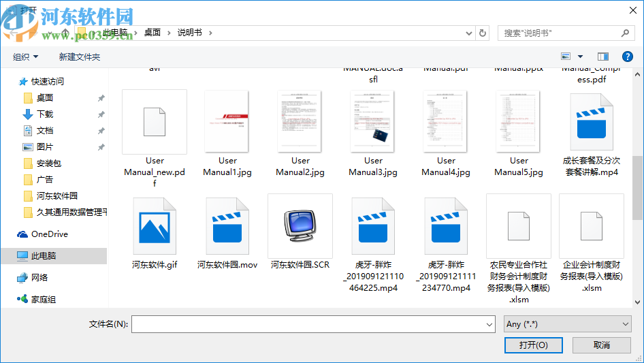644x363 pixels.
Task: Unpin 文档 pin icon
Action: point(101,131)
